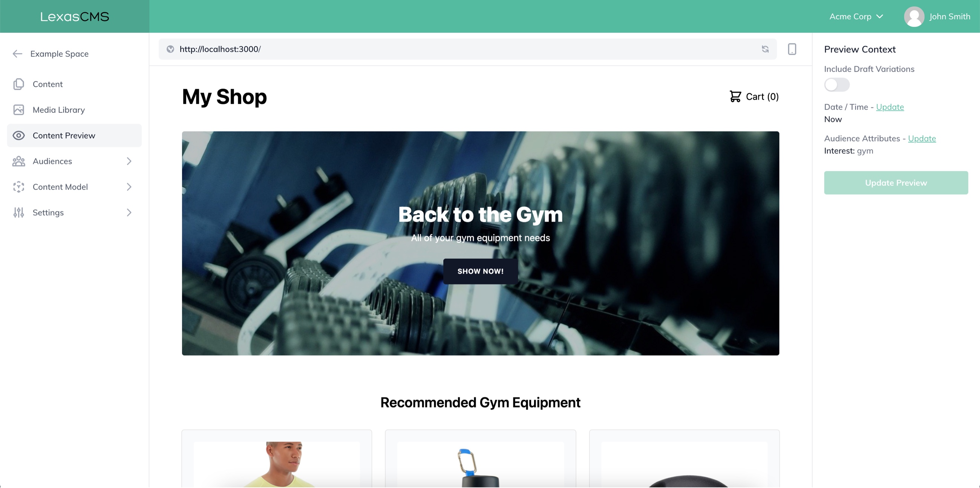Click the Update link next to Date/Time
This screenshot has height=488, width=980.
click(890, 106)
